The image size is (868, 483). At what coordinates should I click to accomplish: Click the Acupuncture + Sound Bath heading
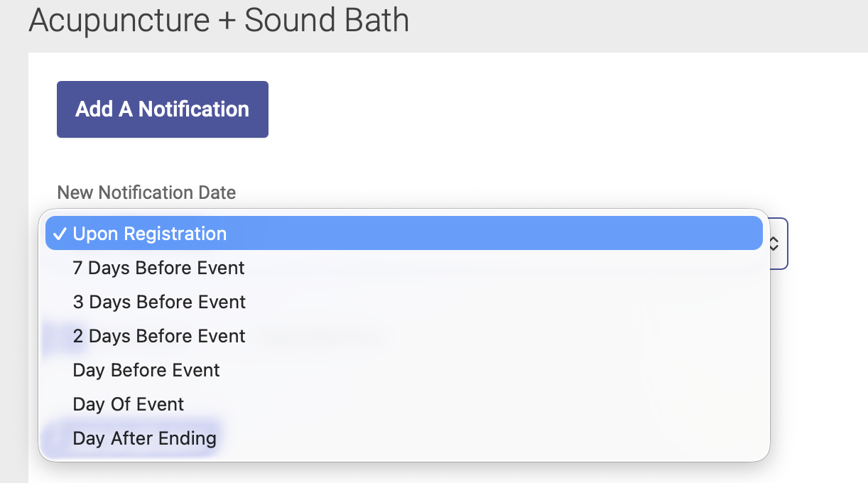(x=217, y=21)
